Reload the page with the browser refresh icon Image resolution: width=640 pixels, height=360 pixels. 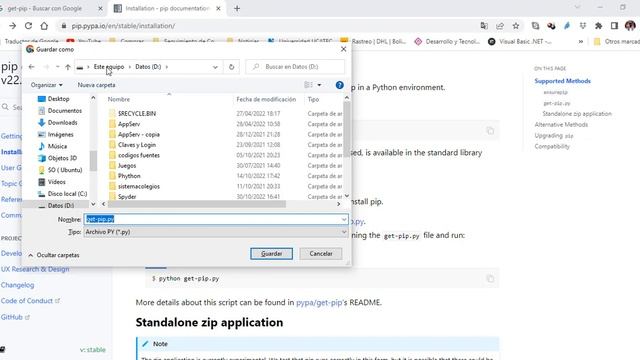click(28, 26)
